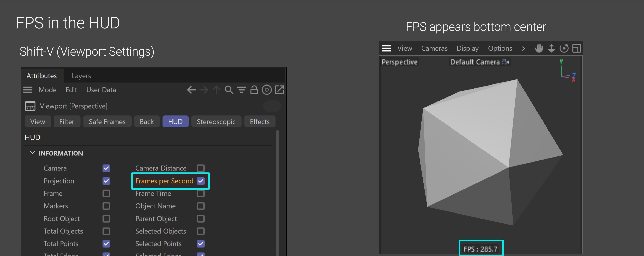Image resolution: width=644 pixels, height=256 pixels.
Task: Click the Stereoscopic button
Action: (x=216, y=121)
